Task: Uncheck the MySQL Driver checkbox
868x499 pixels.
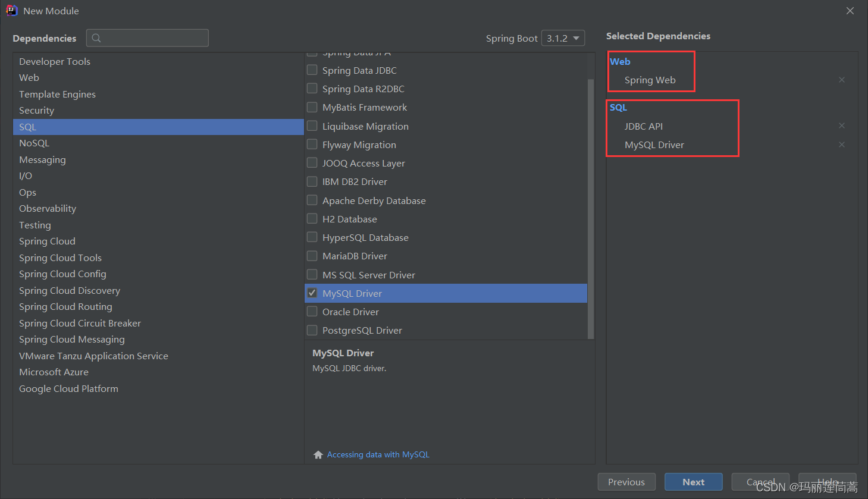Action: click(312, 293)
